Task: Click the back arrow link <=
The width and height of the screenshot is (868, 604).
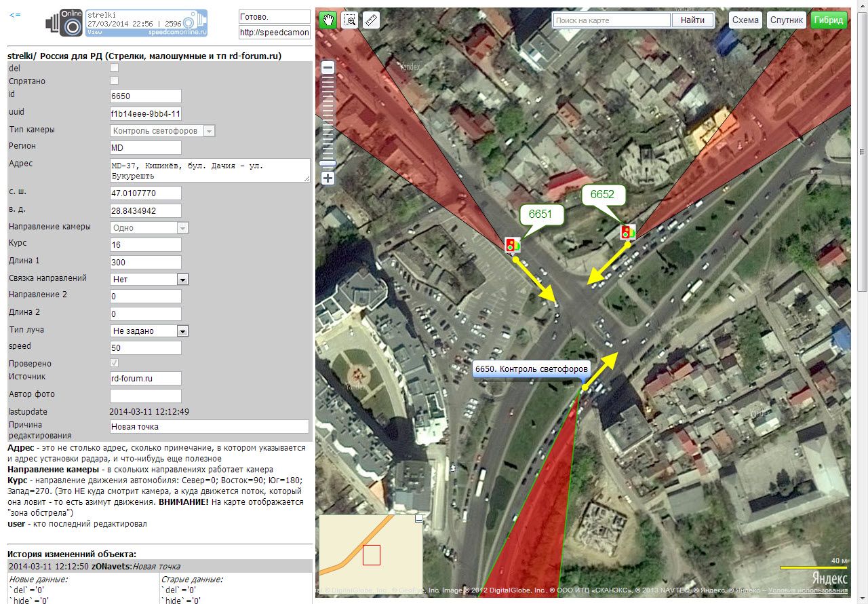Action: point(15,14)
